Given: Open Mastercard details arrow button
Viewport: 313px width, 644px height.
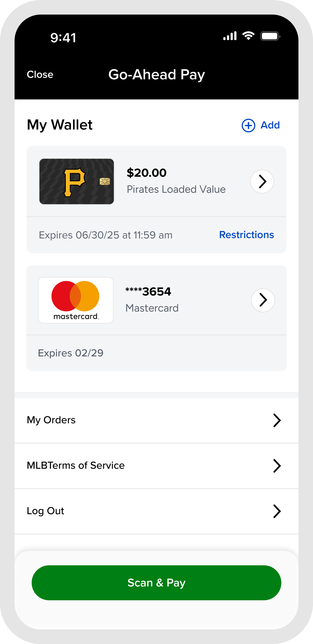Looking at the screenshot, I should point(263,300).
